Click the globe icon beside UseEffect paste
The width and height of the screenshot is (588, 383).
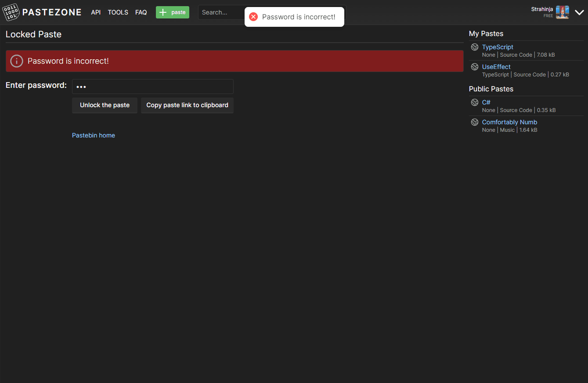point(475,67)
